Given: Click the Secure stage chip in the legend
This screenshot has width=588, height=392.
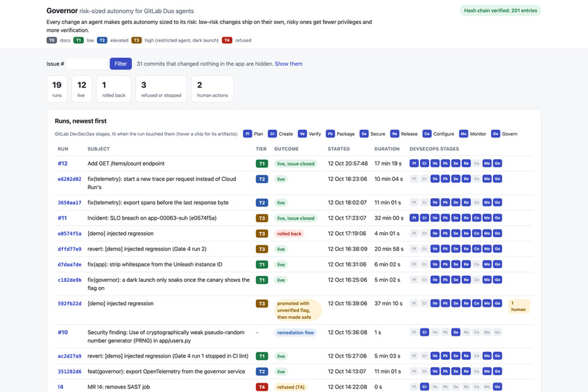Looking at the screenshot, I should [x=364, y=134].
